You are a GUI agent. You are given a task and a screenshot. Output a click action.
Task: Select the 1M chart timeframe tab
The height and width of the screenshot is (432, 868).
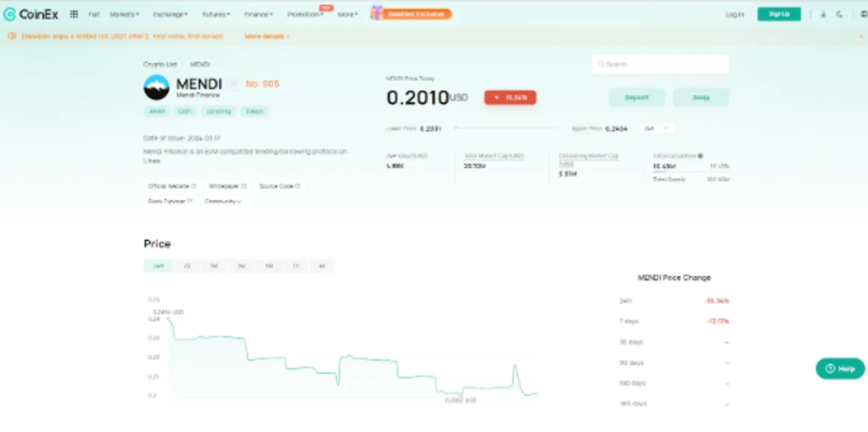(x=214, y=266)
